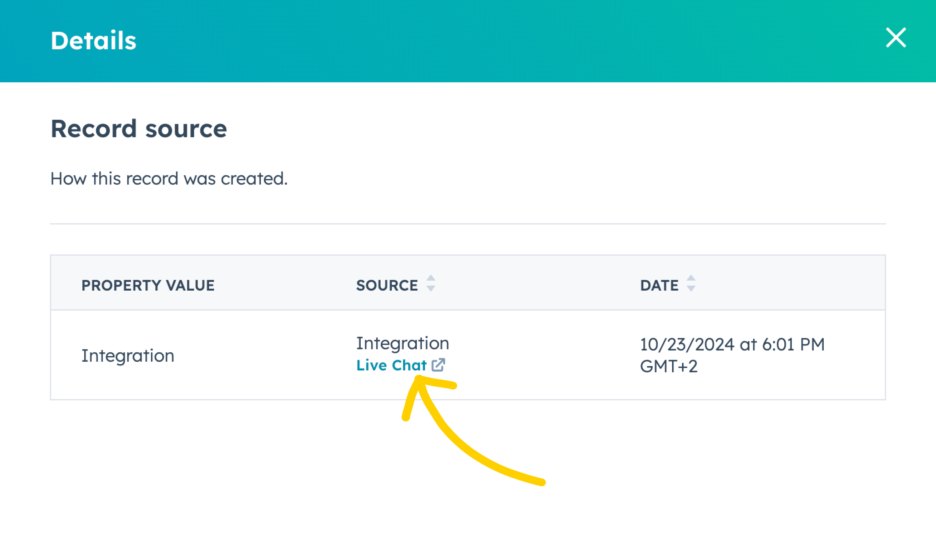This screenshot has height=560, width=936.
Task: Click the Record source heading
Action: [139, 129]
